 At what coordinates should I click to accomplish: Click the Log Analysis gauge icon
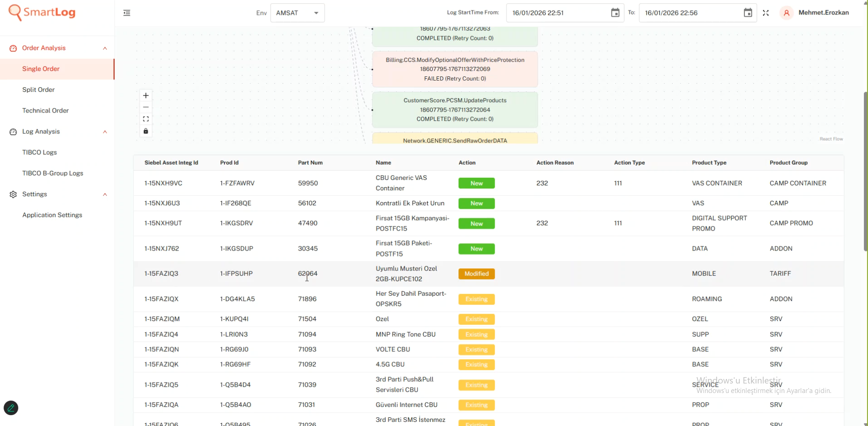(13, 132)
